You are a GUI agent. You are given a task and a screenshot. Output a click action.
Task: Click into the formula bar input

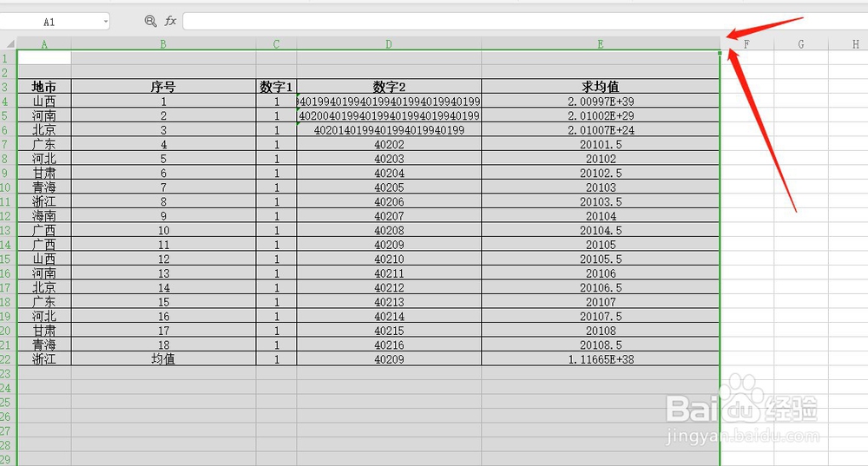coord(525,22)
